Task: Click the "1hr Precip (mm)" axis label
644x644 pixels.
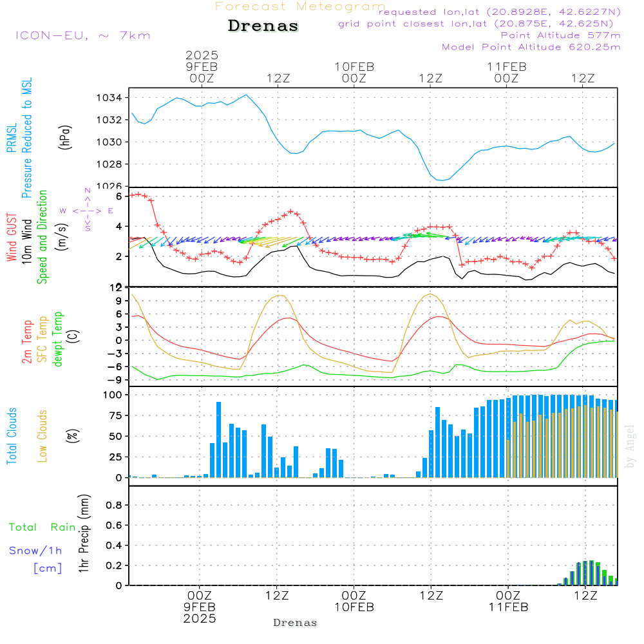Action: [84, 533]
